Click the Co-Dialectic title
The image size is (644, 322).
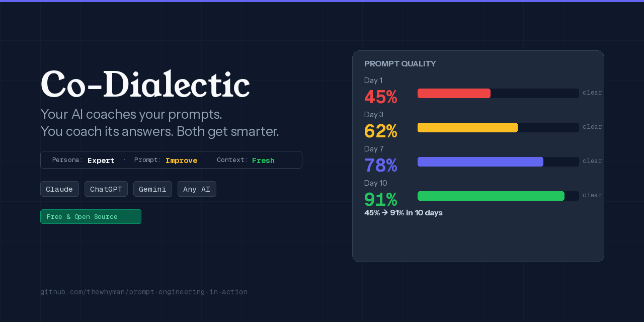(145, 84)
